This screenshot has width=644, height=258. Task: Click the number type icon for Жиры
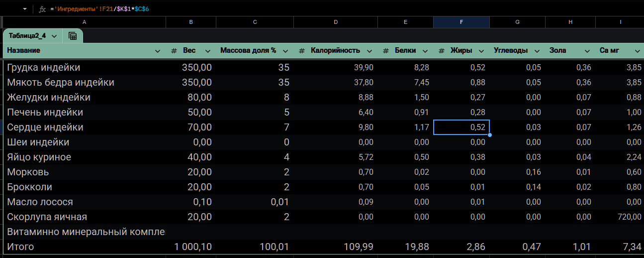coord(442,51)
